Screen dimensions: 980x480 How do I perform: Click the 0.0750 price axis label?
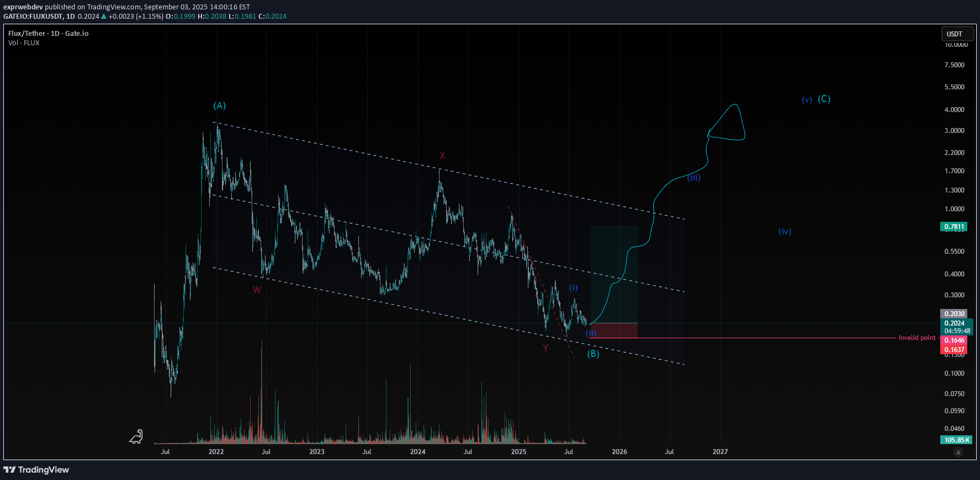pyautogui.click(x=955, y=394)
